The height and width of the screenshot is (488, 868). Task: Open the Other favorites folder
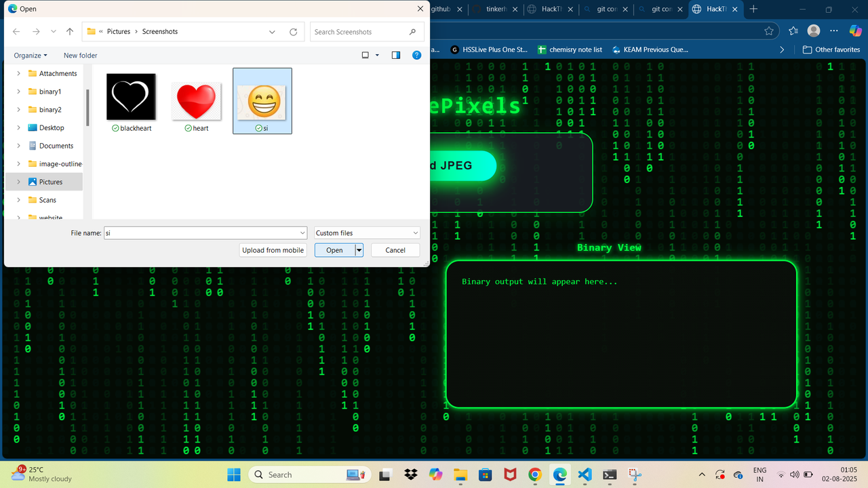pyautogui.click(x=831, y=49)
